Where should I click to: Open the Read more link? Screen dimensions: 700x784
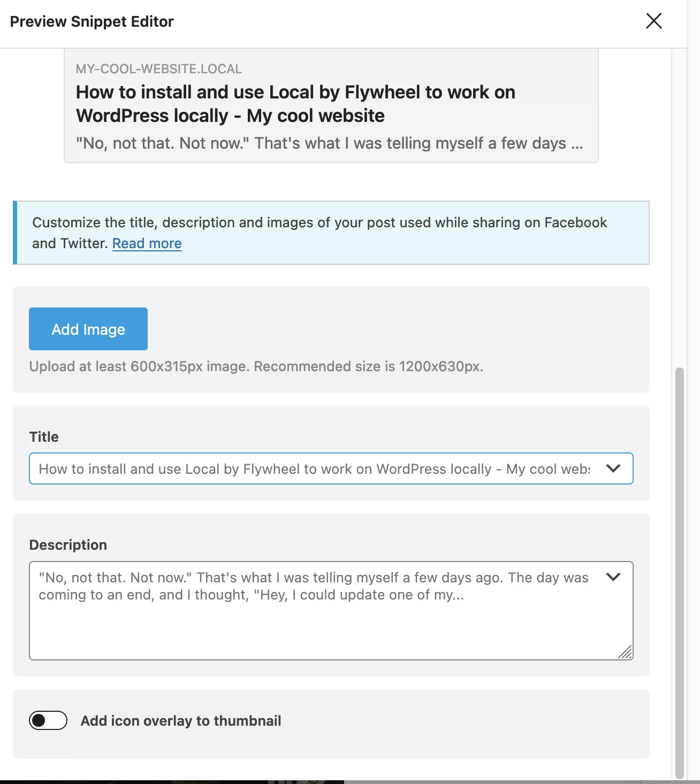[147, 243]
